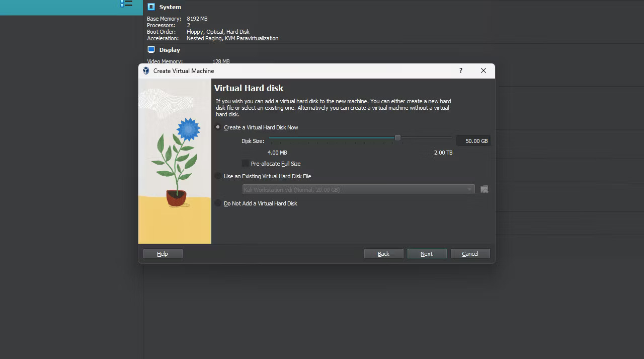Click the VirtualBox logo in the title bar
644x359 pixels.
click(146, 70)
